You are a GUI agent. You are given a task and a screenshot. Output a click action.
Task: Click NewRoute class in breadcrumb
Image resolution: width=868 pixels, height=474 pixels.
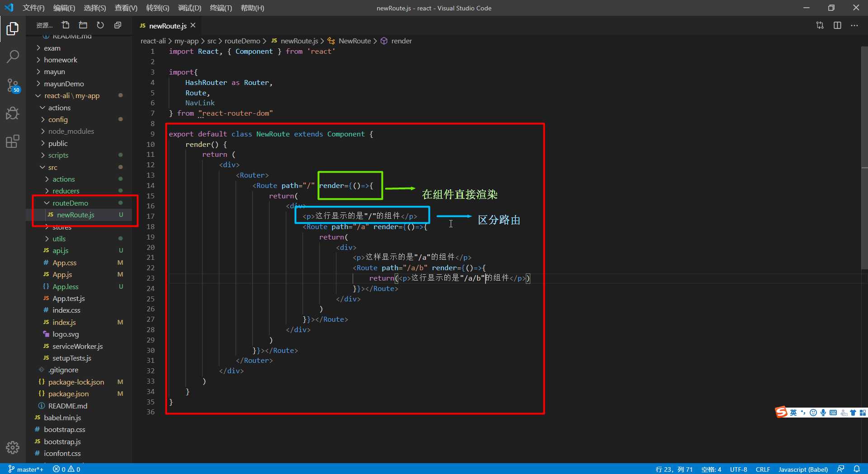pyautogui.click(x=349, y=41)
